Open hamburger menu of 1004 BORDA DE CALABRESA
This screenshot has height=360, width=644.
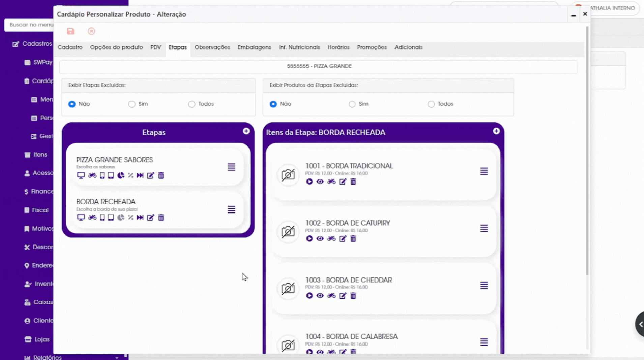[x=484, y=342]
